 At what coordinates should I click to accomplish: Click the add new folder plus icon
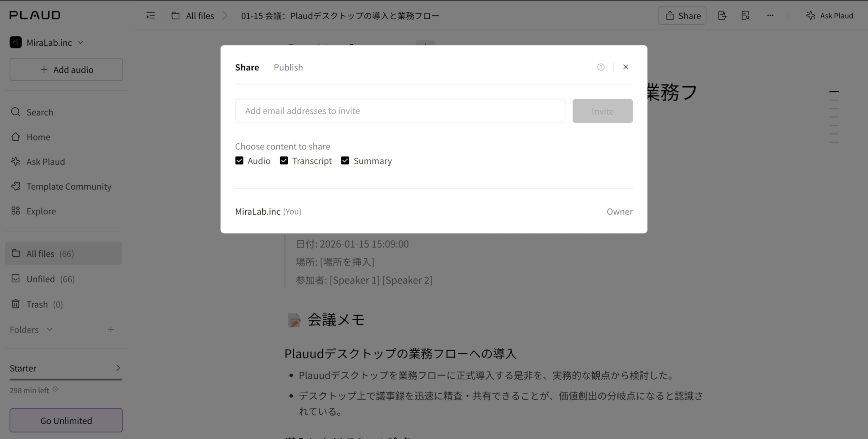(111, 330)
